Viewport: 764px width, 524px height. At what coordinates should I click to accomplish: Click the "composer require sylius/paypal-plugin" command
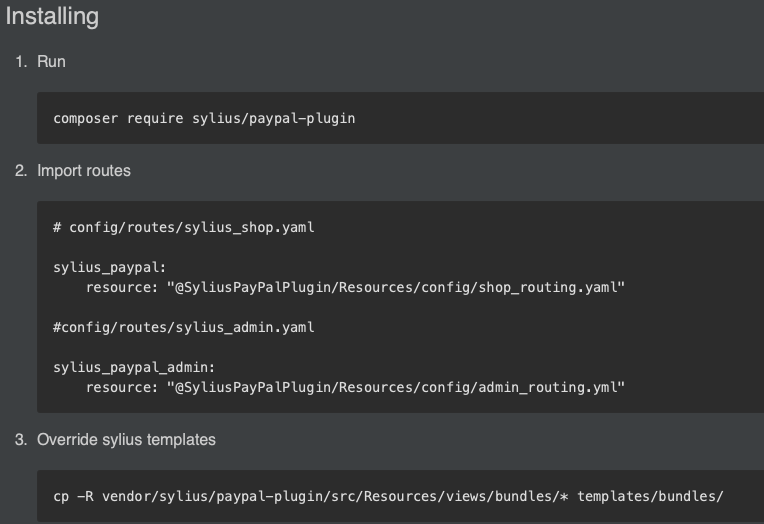[x=204, y=118]
